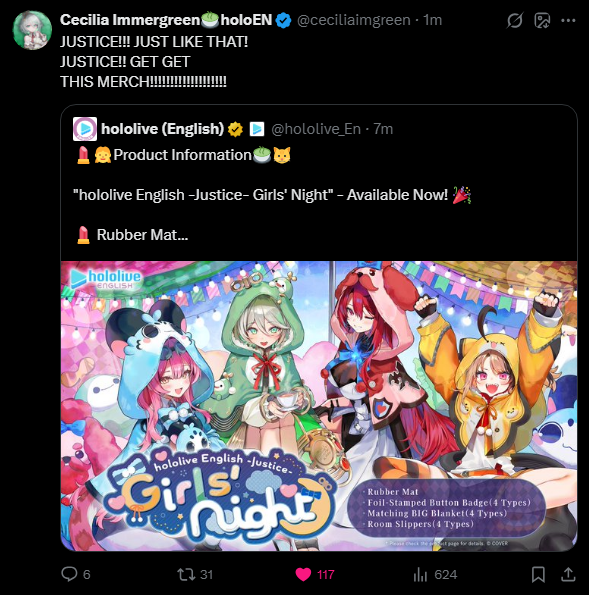Click the affiliate badge next to hololive
Image resolution: width=589 pixels, height=595 pixels.
(257, 129)
